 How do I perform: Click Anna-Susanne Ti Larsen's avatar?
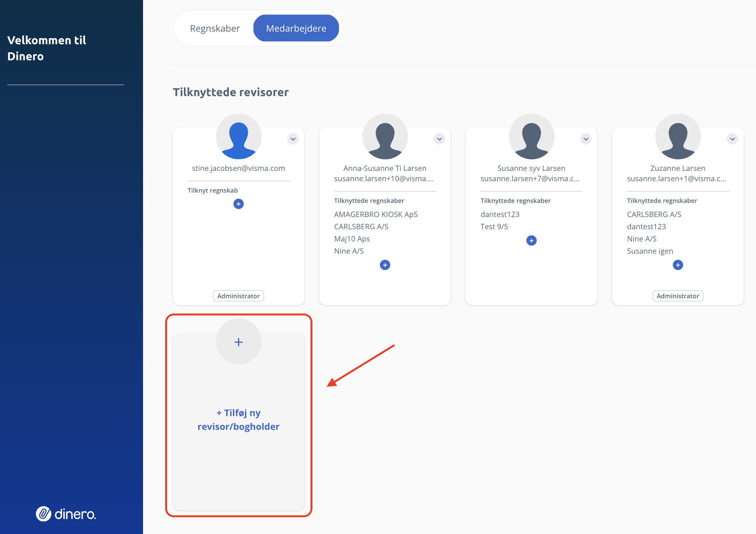(385, 137)
